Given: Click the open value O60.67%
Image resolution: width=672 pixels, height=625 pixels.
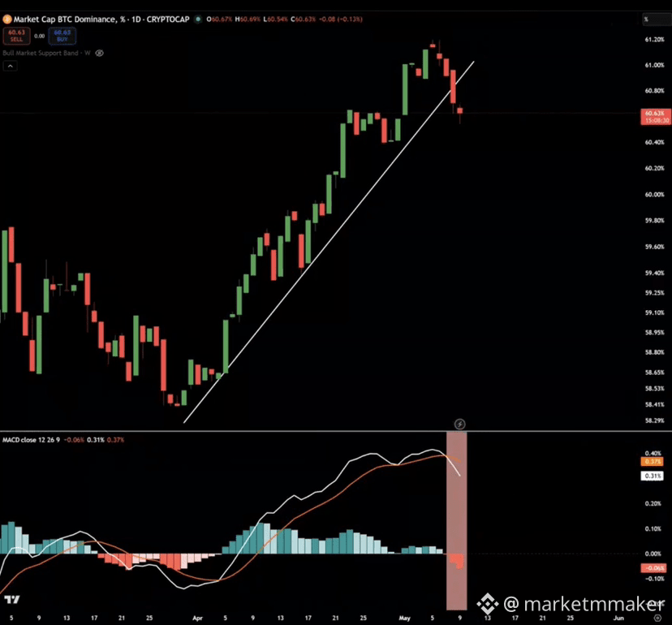Looking at the screenshot, I should 219,19.
